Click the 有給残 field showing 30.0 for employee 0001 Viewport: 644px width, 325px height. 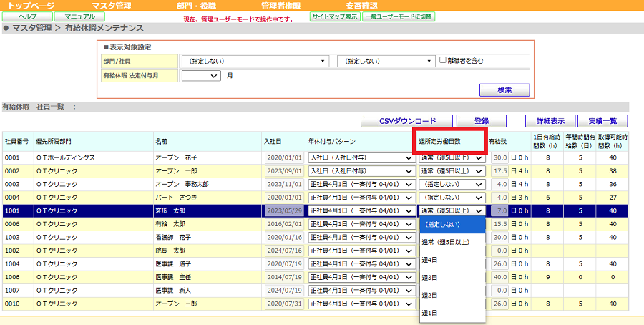click(500, 157)
